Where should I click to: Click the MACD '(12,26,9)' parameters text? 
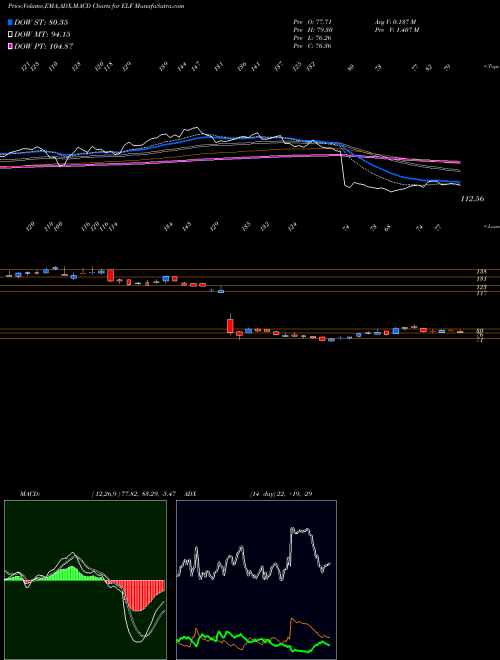coord(104,494)
